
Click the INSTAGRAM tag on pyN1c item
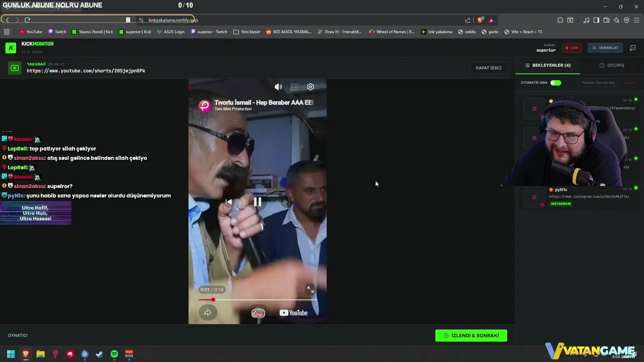point(560,204)
